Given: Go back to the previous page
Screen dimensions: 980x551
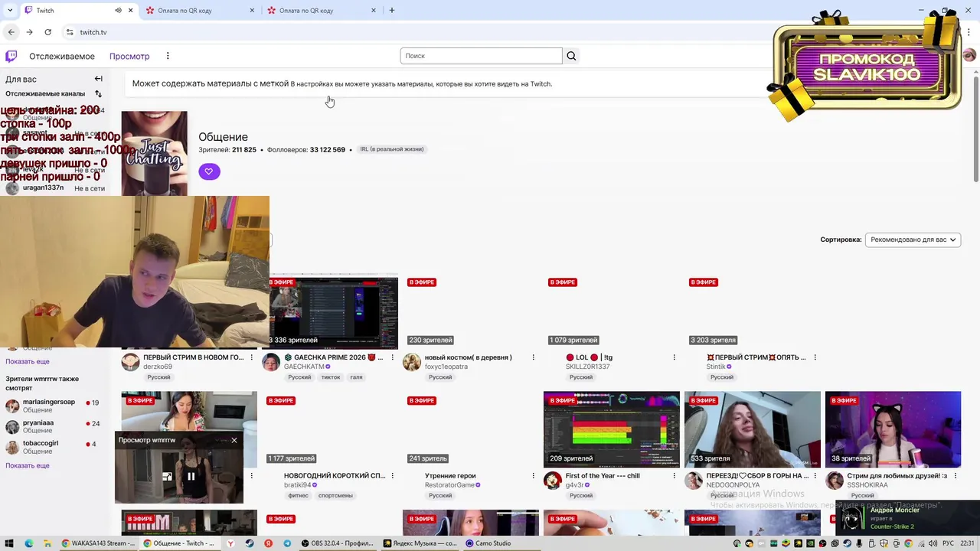Looking at the screenshot, I should (11, 32).
